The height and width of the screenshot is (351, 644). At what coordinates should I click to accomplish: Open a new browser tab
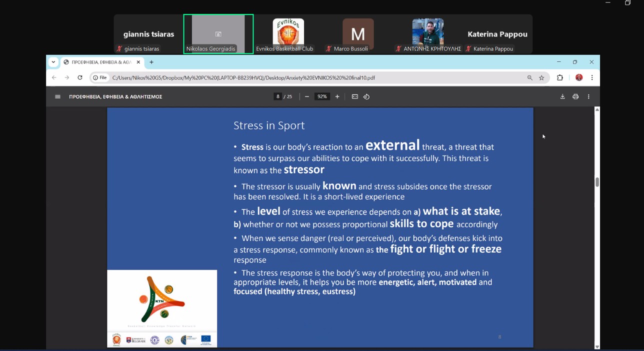pyautogui.click(x=151, y=62)
